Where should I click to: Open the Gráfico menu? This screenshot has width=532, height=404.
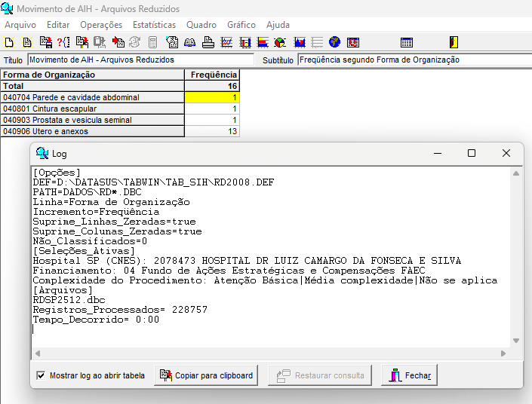[241, 25]
